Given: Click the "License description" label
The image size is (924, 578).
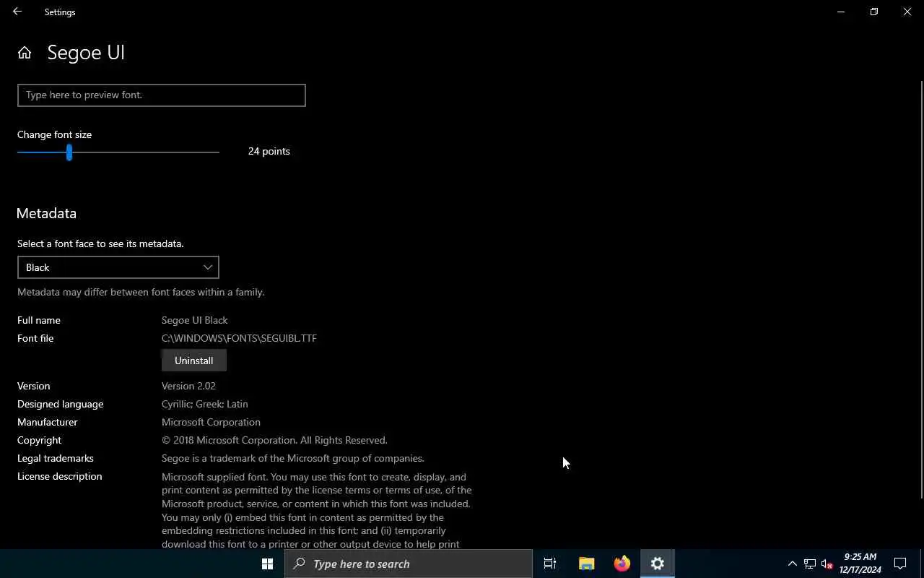Looking at the screenshot, I should coord(60,476).
